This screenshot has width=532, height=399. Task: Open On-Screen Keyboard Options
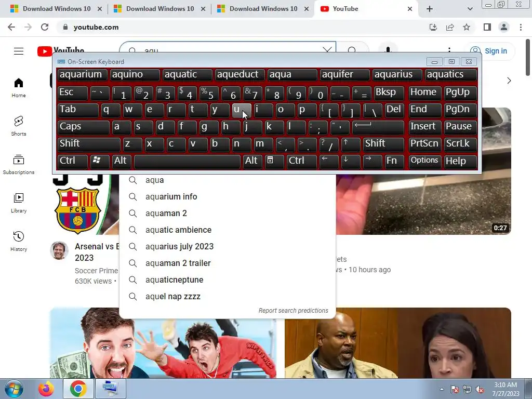pyautogui.click(x=425, y=161)
